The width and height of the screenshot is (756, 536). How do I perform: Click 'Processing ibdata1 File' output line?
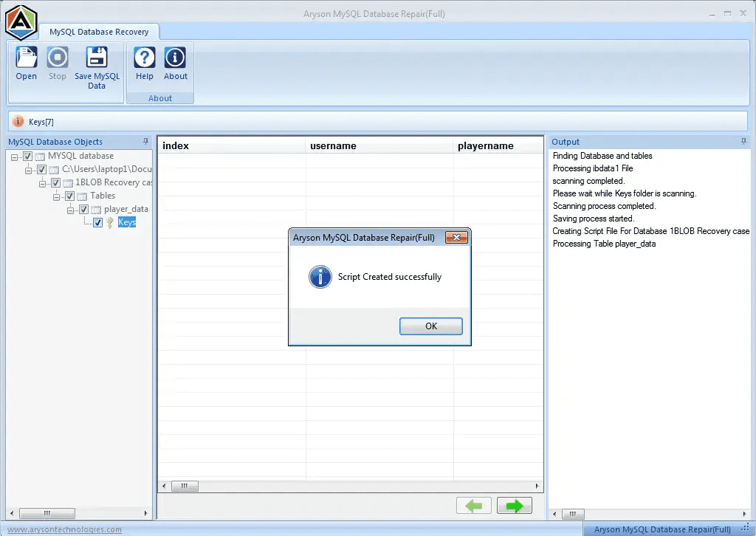[x=593, y=168]
